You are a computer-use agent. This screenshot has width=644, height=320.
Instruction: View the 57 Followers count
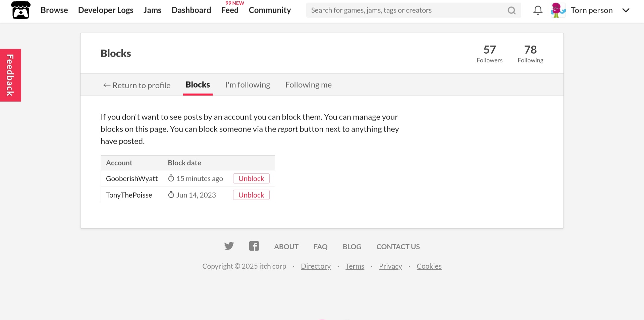point(489,54)
